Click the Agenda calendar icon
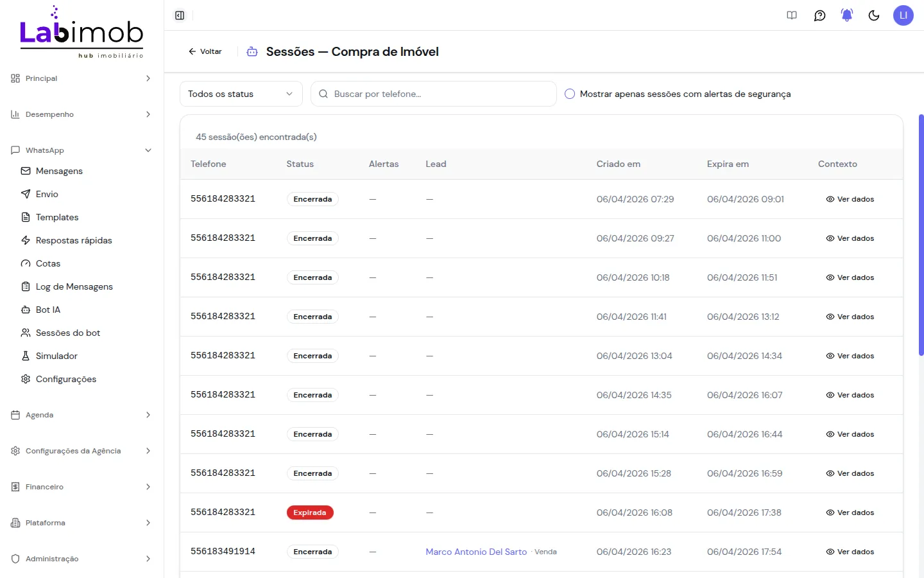 tap(15, 415)
